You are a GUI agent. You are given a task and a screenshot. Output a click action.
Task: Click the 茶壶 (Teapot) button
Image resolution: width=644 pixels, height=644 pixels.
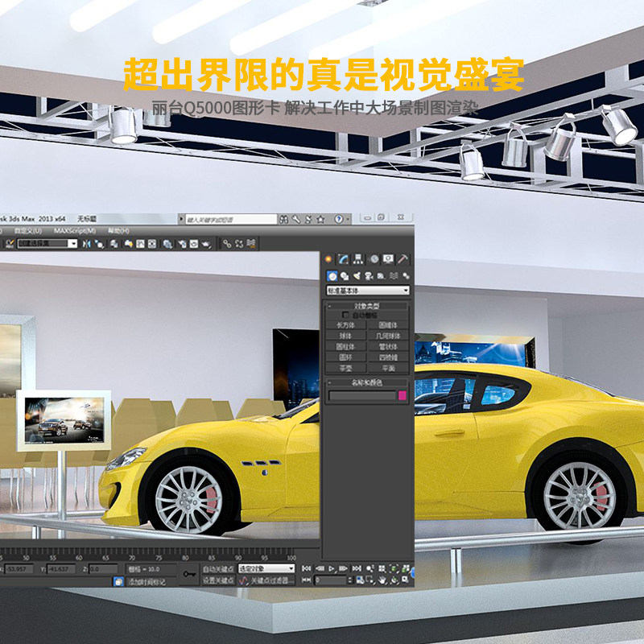click(x=345, y=369)
